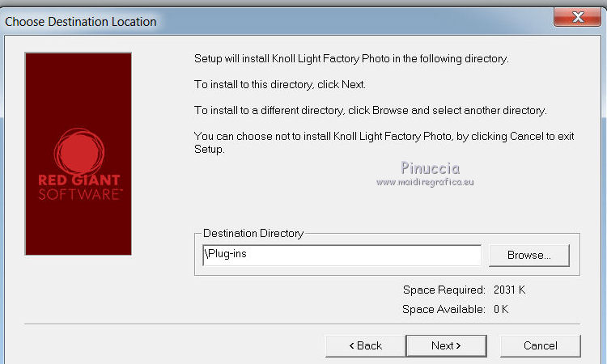
Task: Click into the Plug-ins directory field
Action: pos(340,255)
